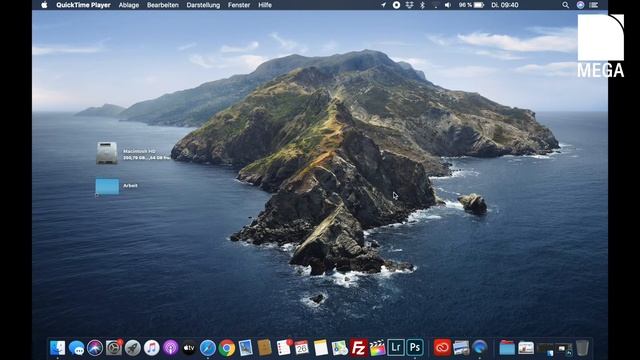Open the Bearbeiten menu

[x=163, y=5]
